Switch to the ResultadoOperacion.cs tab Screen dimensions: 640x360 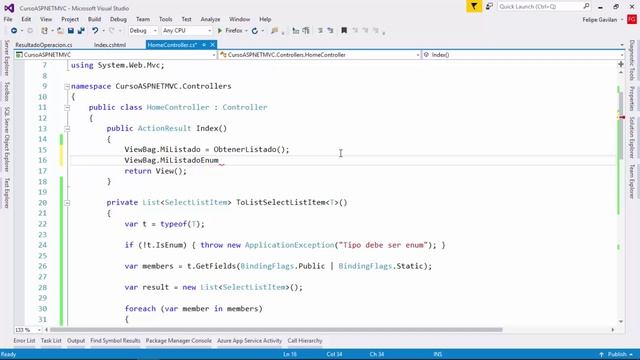(44, 45)
